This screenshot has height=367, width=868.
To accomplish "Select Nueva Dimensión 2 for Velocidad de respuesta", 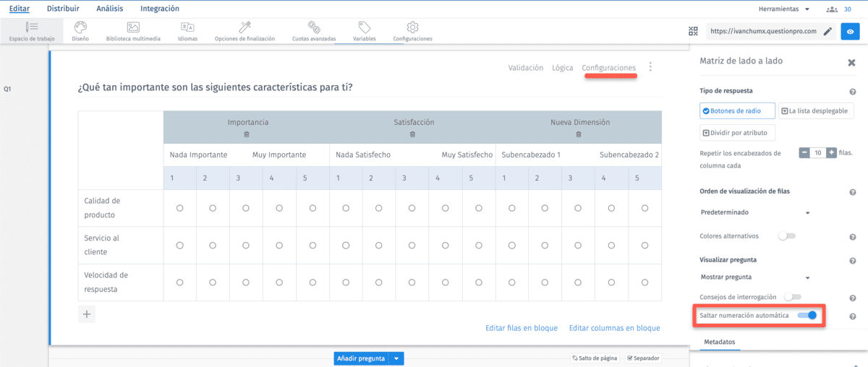I will [x=545, y=282].
